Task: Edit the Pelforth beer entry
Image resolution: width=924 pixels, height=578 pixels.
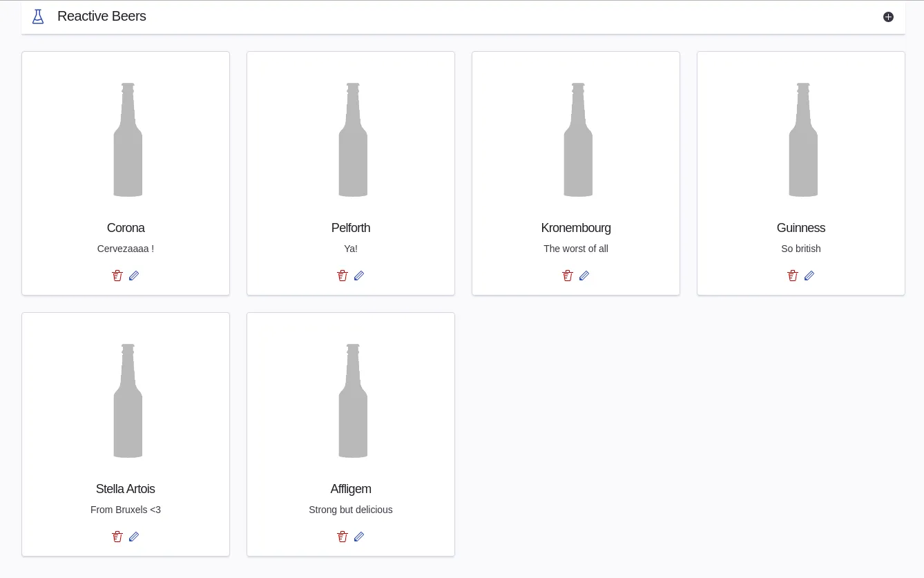Action: pos(359,276)
